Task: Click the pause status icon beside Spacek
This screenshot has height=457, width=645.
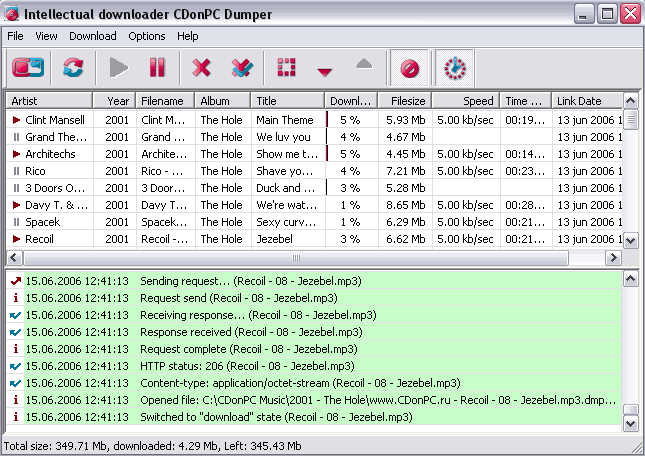Action: tap(16, 222)
